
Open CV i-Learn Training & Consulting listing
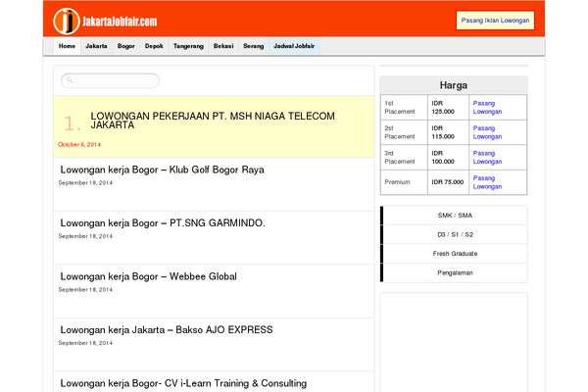coord(183,383)
